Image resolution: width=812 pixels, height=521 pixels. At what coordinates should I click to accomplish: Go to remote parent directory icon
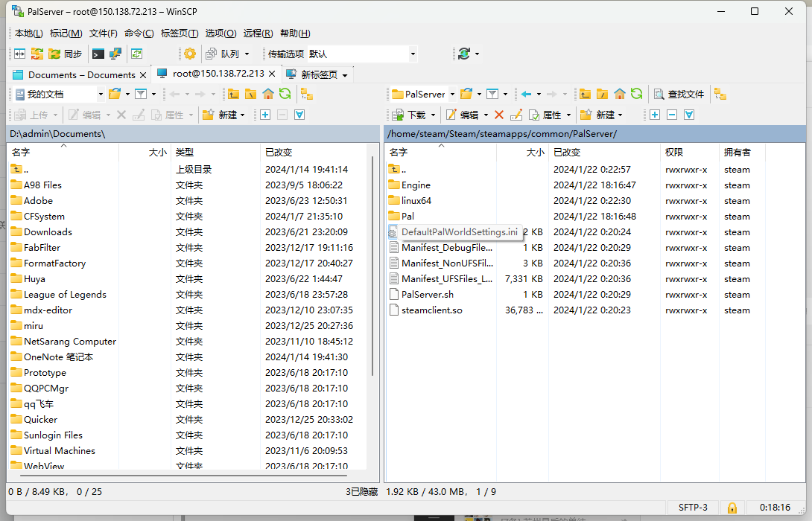[586, 95]
